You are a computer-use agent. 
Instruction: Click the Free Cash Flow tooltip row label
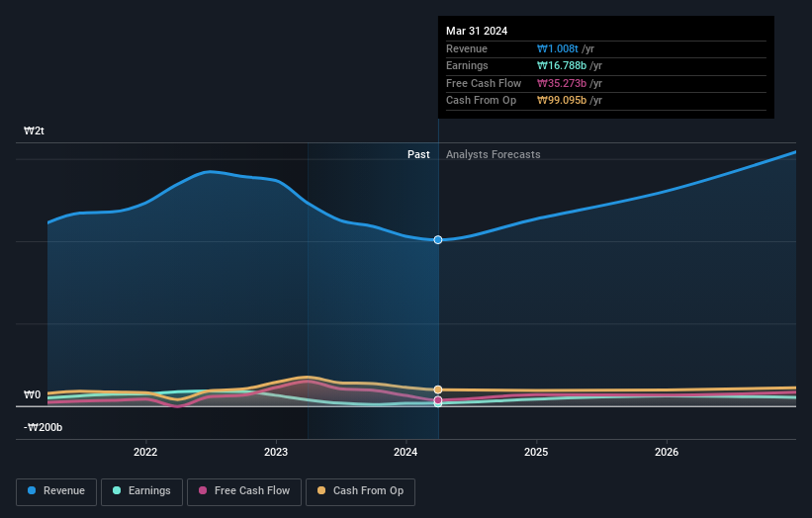[x=484, y=83]
